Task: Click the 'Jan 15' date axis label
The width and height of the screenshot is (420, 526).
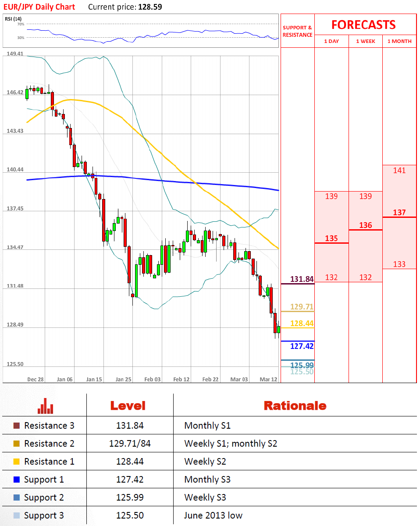Action: click(x=94, y=379)
